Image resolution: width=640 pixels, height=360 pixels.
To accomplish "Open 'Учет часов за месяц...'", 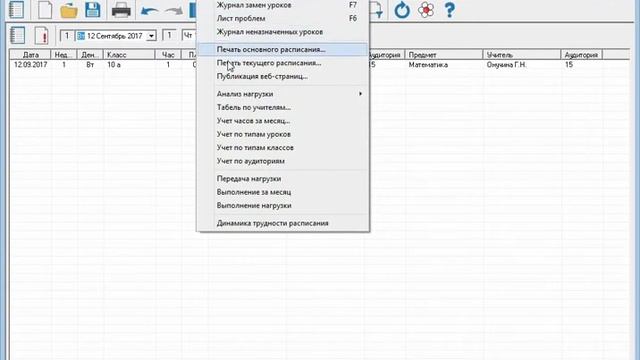I will [x=283, y=121].
